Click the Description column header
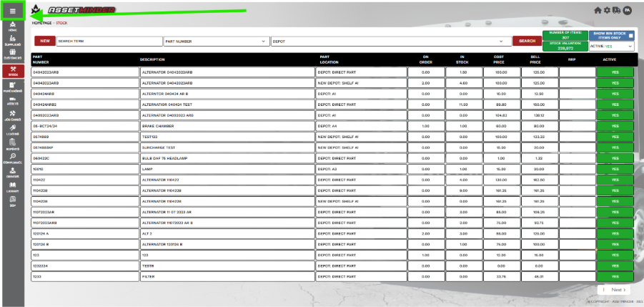 (x=152, y=59)
